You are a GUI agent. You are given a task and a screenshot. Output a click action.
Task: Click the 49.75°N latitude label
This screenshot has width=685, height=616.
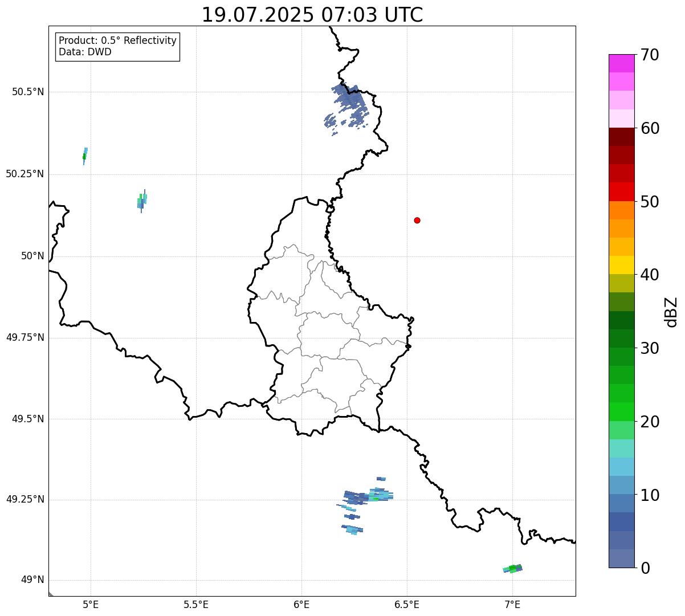[25, 337]
